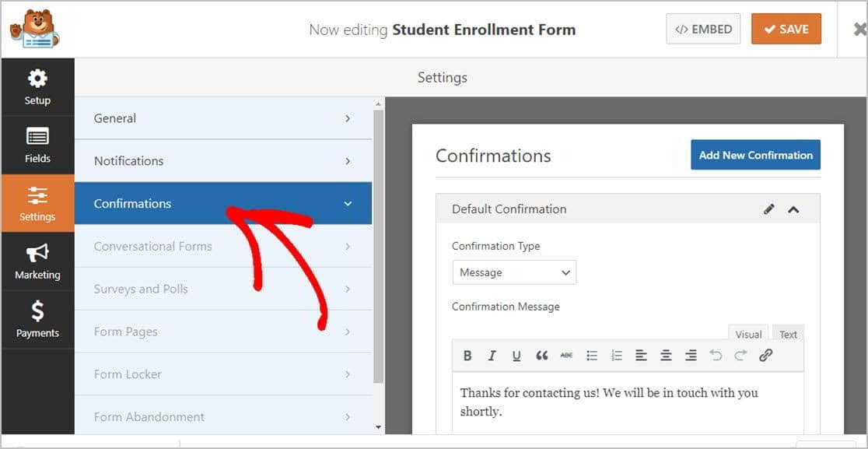This screenshot has height=449, width=868.
Task: Close the form builder
Action: click(x=860, y=29)
